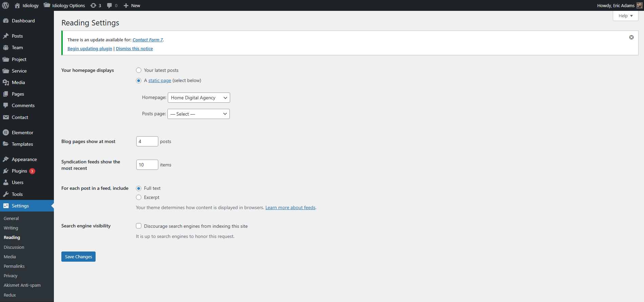Viewport: 644px width, 302px height.
Task: Open Plugins via the plug icon
Action: tap(6, 171)
